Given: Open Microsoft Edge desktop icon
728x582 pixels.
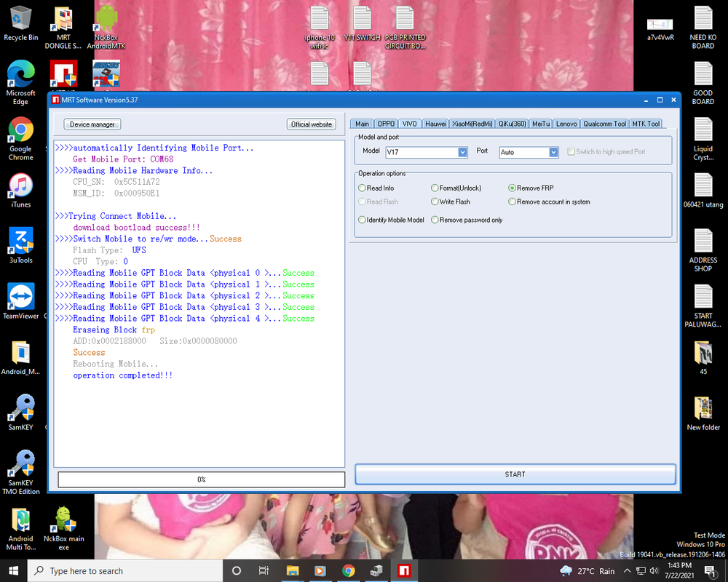Looking at the screenshot, I should tap(20, 83).
